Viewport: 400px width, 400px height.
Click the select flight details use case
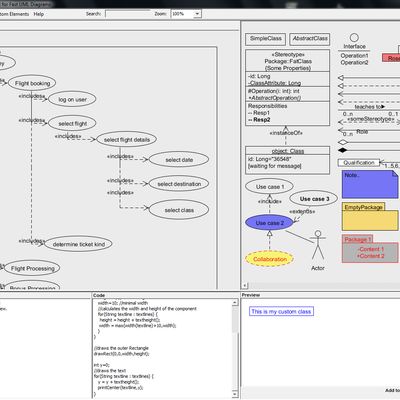click(x=127, y=139)
